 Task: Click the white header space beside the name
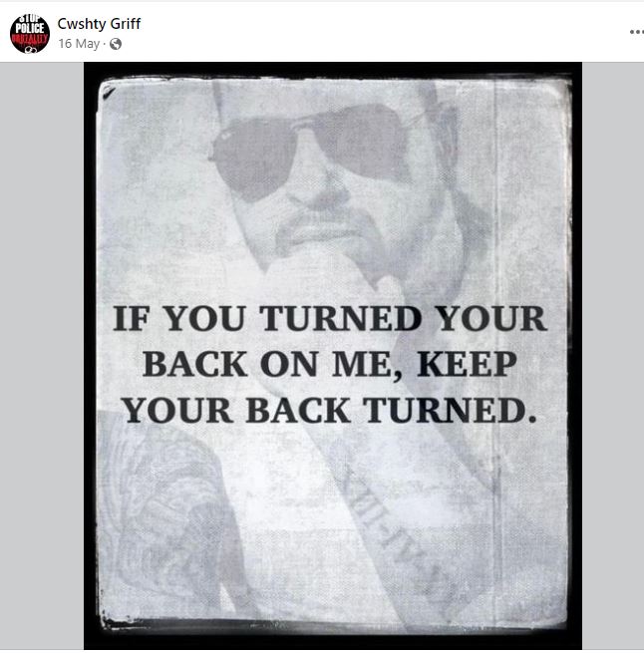point(375,32)
